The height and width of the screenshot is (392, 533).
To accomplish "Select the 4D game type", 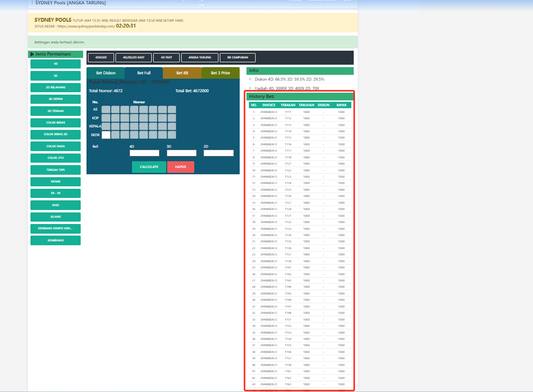I will 56,64.
